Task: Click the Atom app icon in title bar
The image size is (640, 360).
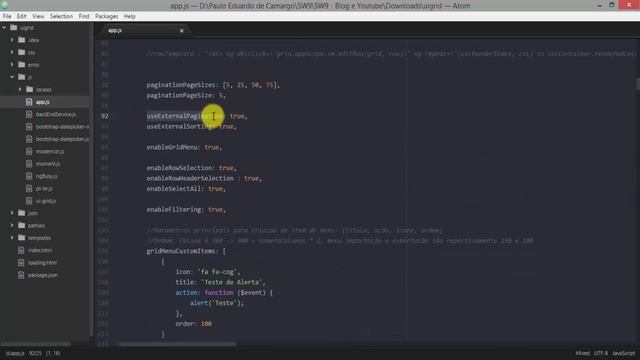Action: click(x=5, y=5)
